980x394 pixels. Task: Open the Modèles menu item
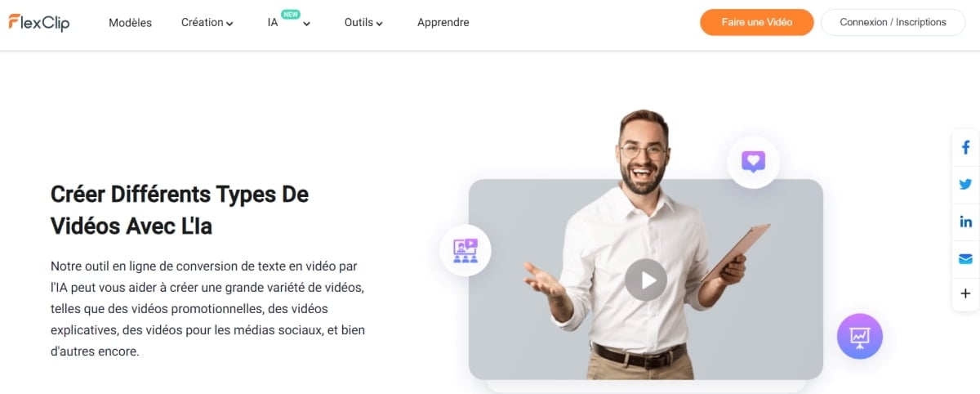130,23
